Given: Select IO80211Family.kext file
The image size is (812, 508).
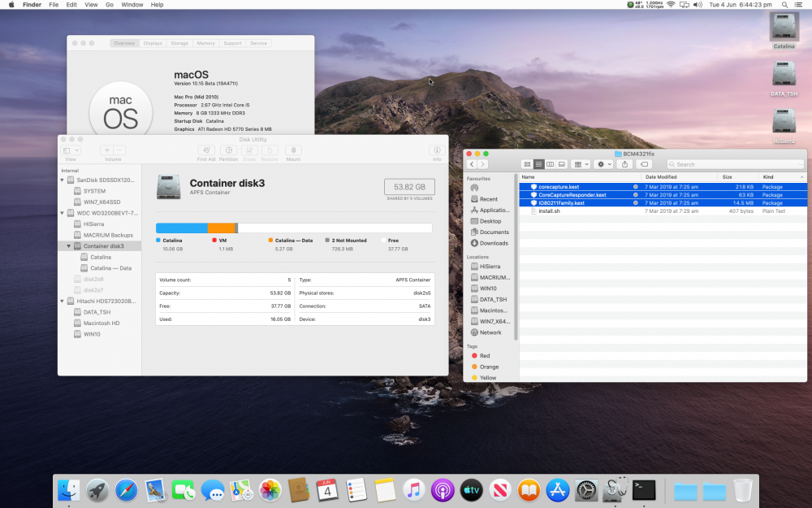Looking at the screenshot, I should point(663,203).
